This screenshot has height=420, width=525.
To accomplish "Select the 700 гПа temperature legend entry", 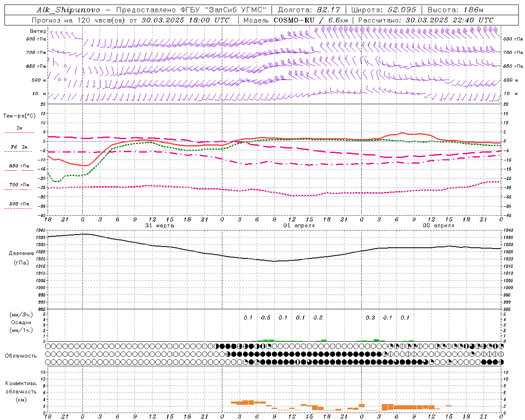I will (19, 185).
